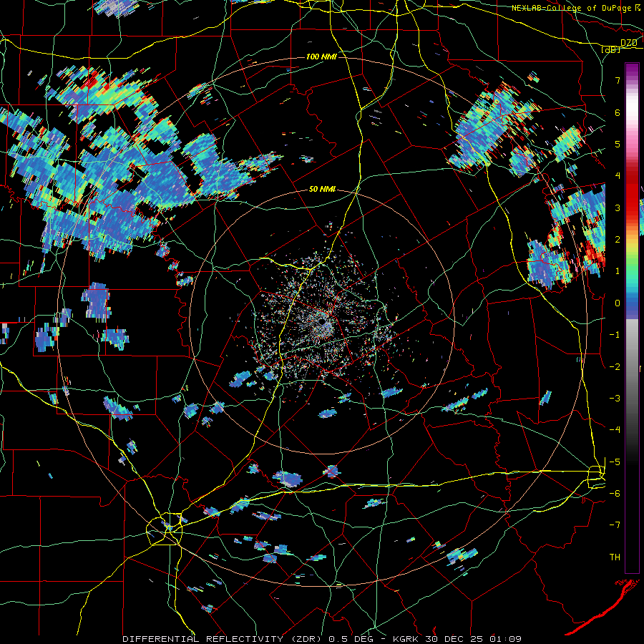Viewport: 644px width, 644px height.
Task: Click the 50 NMI range ring label
Action: click(323, 190)
